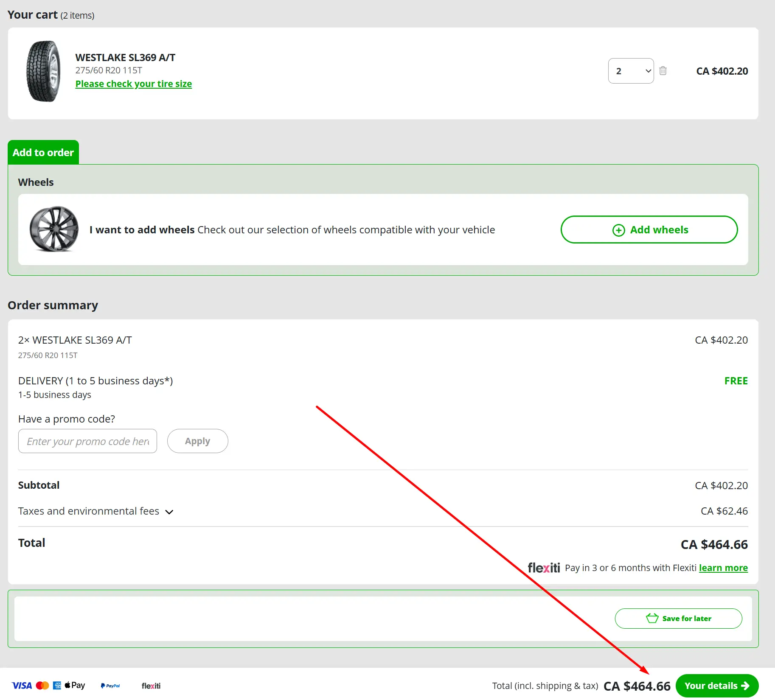
Task: Open the tire quantity dropdown
Action: [x=631, y=71]
